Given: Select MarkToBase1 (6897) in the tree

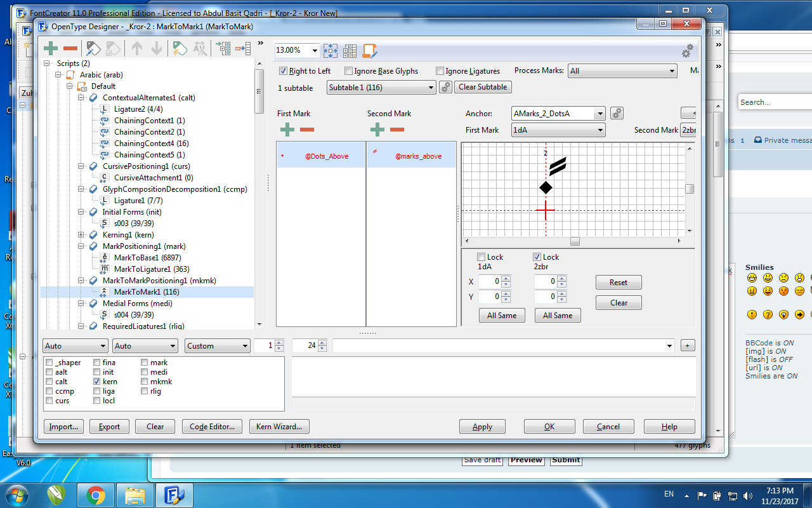Looking at the screenshot, I should (x=147, y=258).
